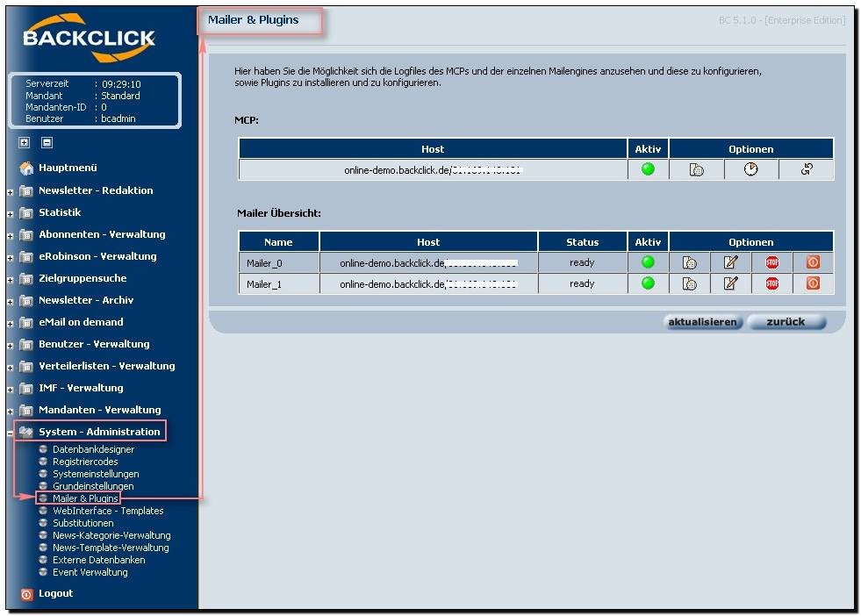
Task: Toggle the green Aktiv light for Mailer_1
Action: (x=648, y=283)
